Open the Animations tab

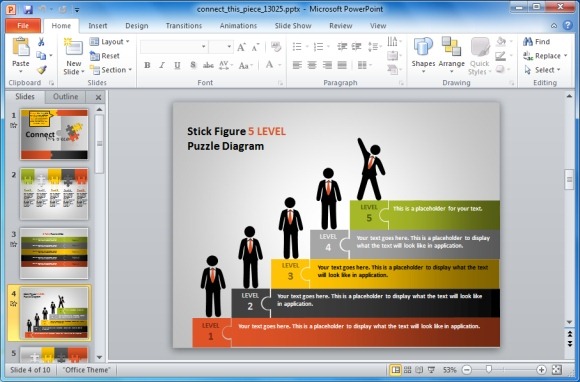238,26
